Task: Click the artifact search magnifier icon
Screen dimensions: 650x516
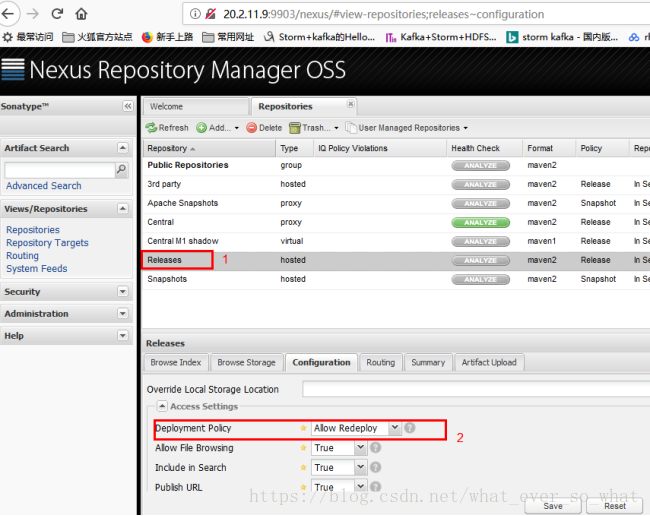Action: [x=121, y=169]
